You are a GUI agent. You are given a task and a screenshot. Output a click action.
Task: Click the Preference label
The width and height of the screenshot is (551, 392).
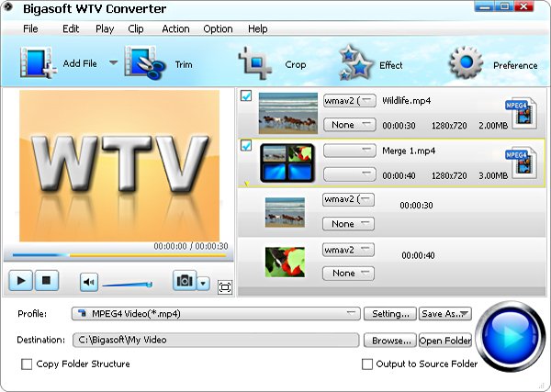(515, 65)
